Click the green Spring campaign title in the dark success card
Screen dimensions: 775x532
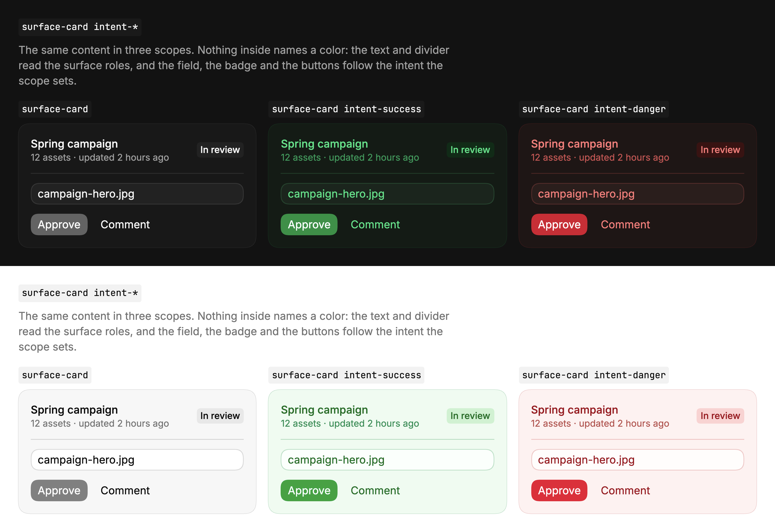coord(324,144)
